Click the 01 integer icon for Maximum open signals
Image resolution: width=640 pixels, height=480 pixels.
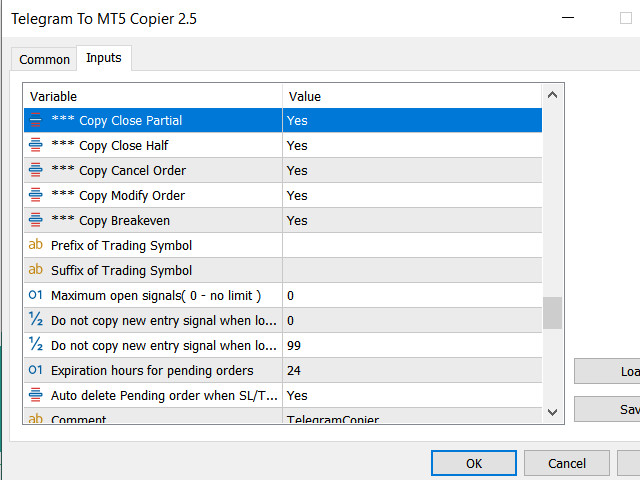coord(36,295)
